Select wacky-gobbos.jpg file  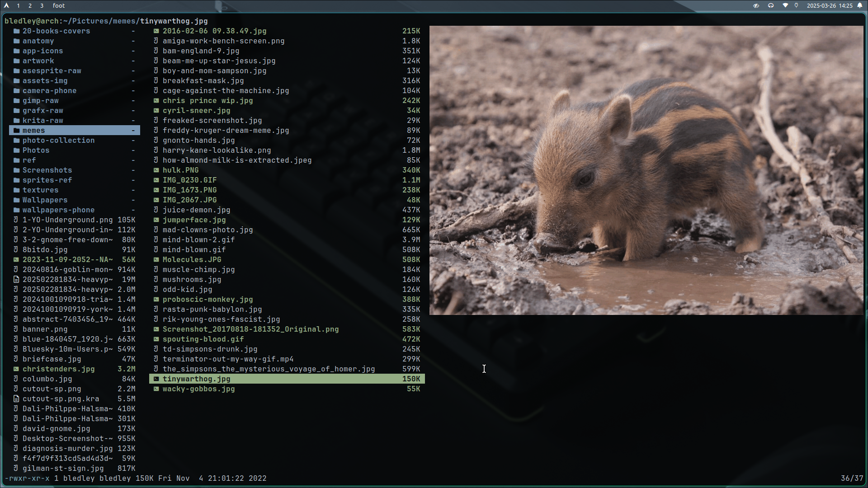pyautogui.click(x=287, y=389)
